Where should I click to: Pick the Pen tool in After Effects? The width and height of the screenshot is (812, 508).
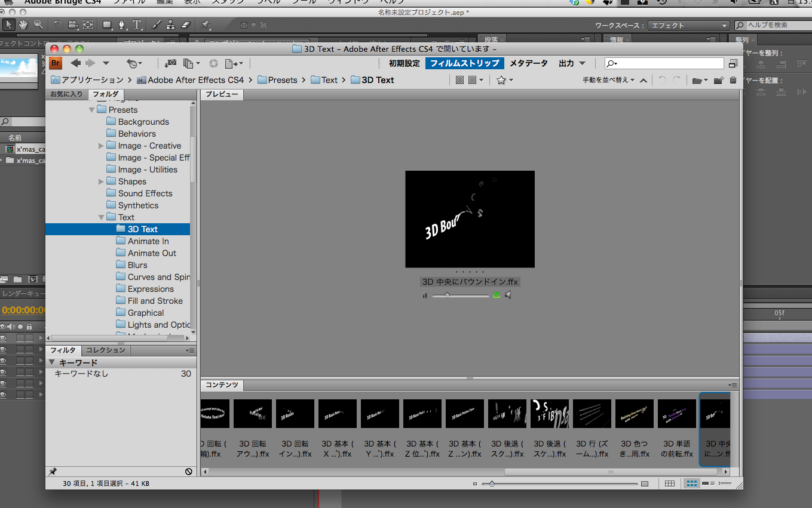[122, 24]
